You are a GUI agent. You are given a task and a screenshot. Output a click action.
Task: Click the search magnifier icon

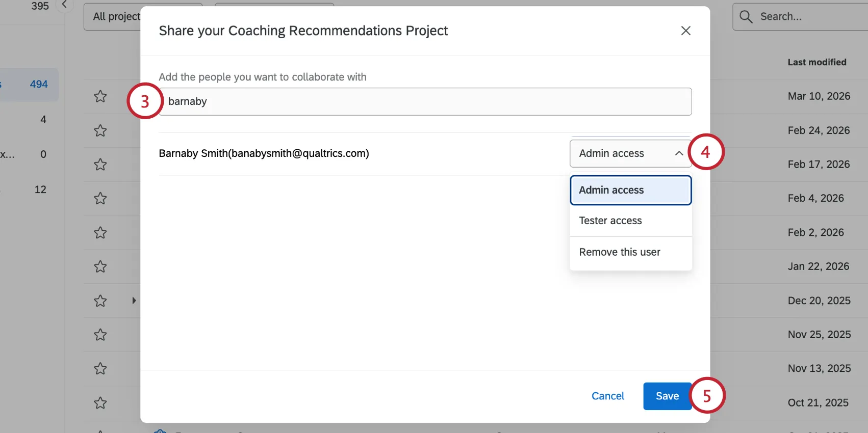click(746, 17)
